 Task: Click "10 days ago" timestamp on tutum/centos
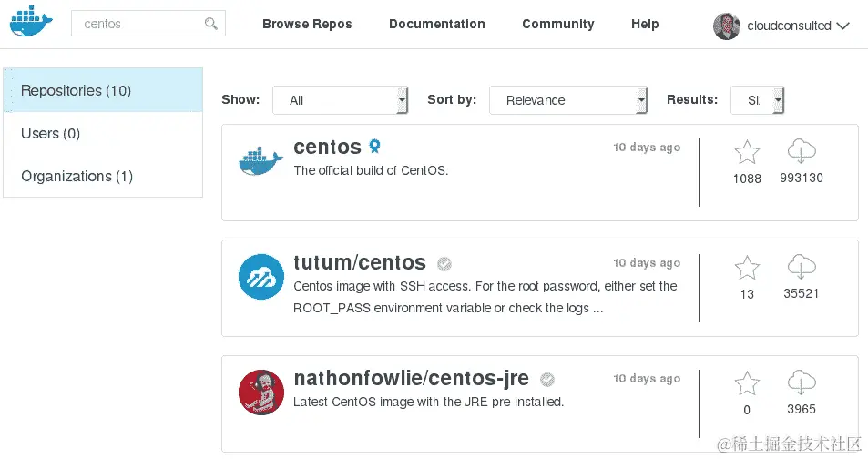point(647,263)
